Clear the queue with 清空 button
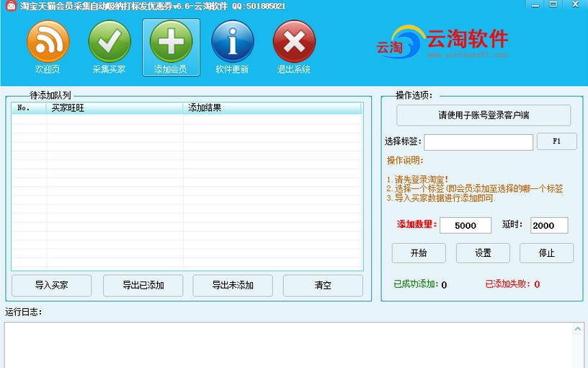Image resolution: width=588 pixels, height=368 pixels. click(x=323, y=286)
